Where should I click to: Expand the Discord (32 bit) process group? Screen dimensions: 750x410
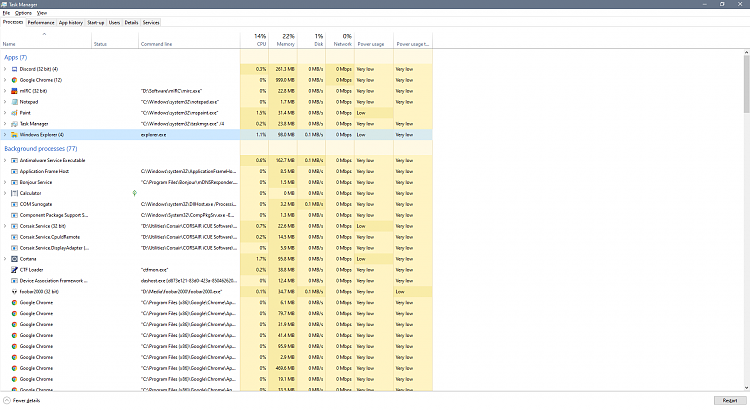[x=5, y=69]
